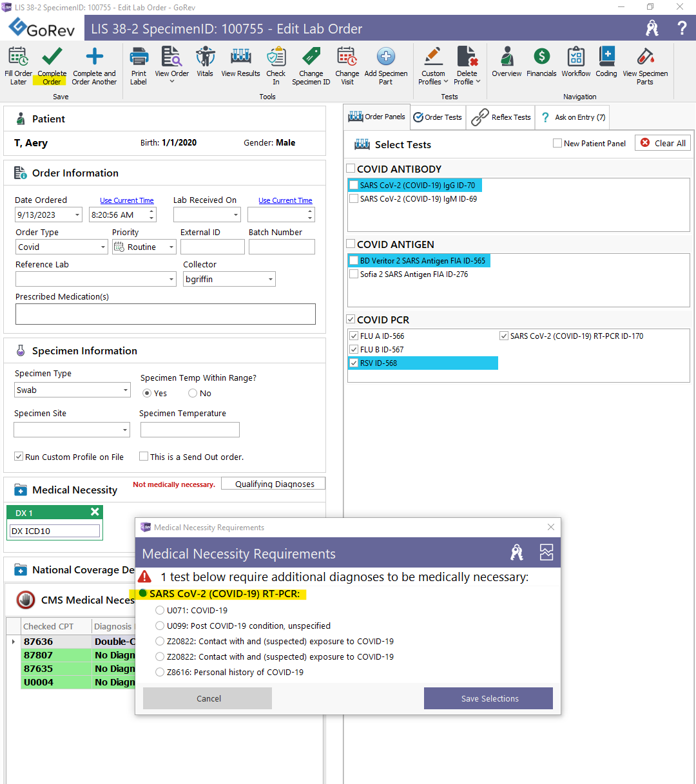Click keys icon in Medical Necessity dialog
This screenshot has width=696, height=784.
tap(517, 552)
